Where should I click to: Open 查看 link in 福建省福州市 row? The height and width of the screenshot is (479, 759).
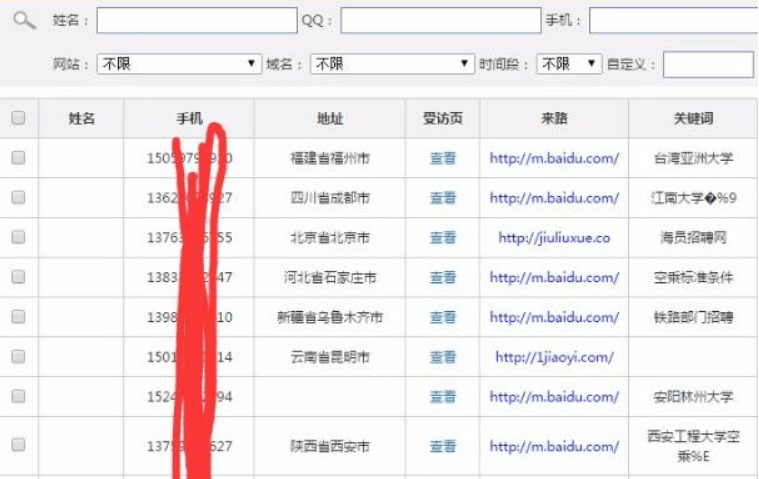pyautogui.click(x=443, y=158)
